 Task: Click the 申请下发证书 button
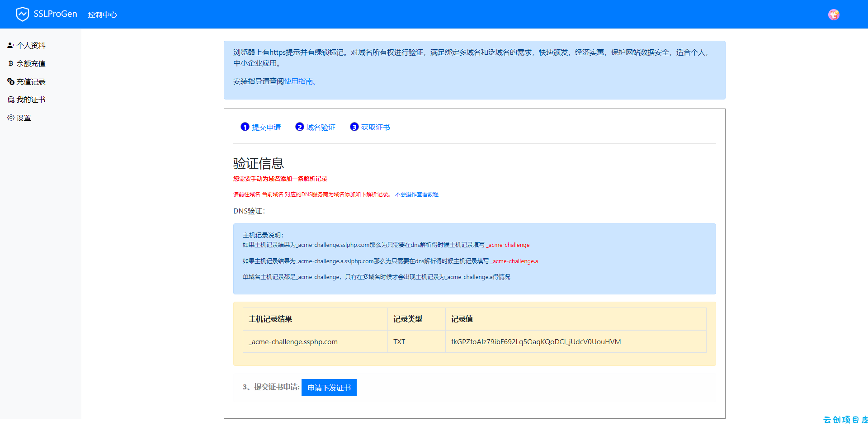[329, 388]
